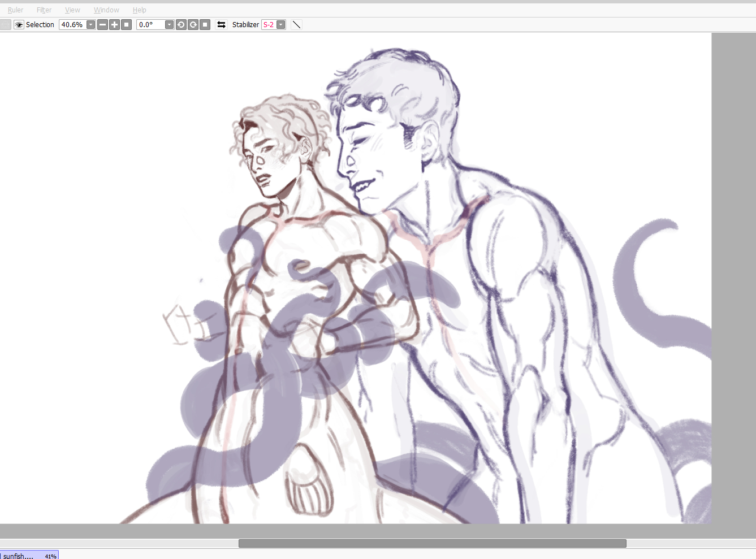Click the horizontal canvas scrollbar thumb
The image size is (756, 559).
click(432, 543)
